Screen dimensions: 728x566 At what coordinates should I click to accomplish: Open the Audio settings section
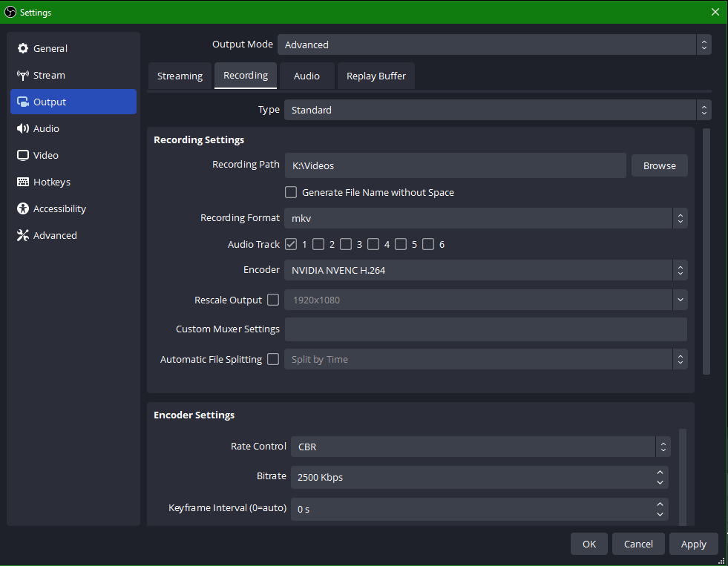46,128
